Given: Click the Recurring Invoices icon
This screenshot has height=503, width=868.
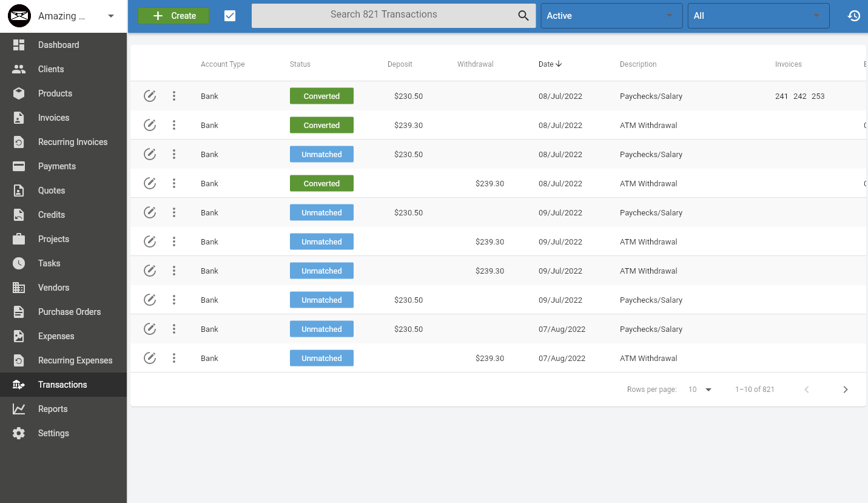Looking at the screenshot, I should [19, 142].
